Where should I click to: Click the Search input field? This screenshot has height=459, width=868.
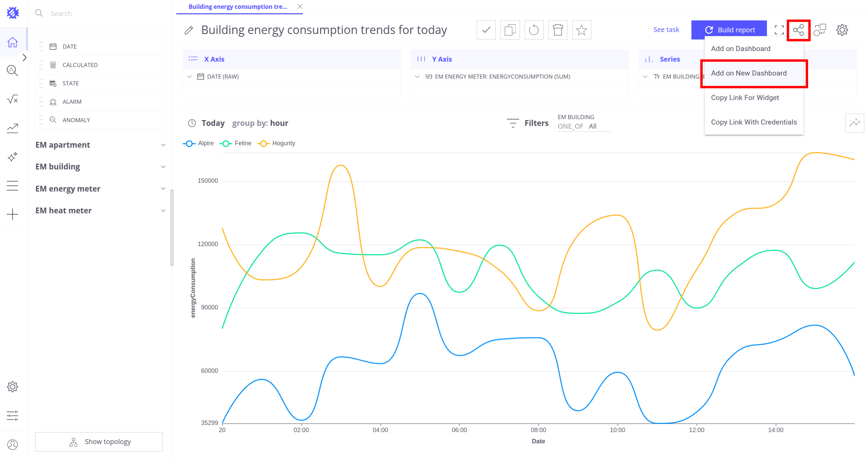(102, 14)
